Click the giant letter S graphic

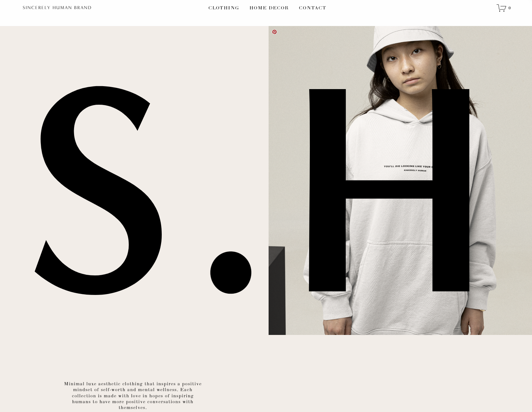coord(98,191)
